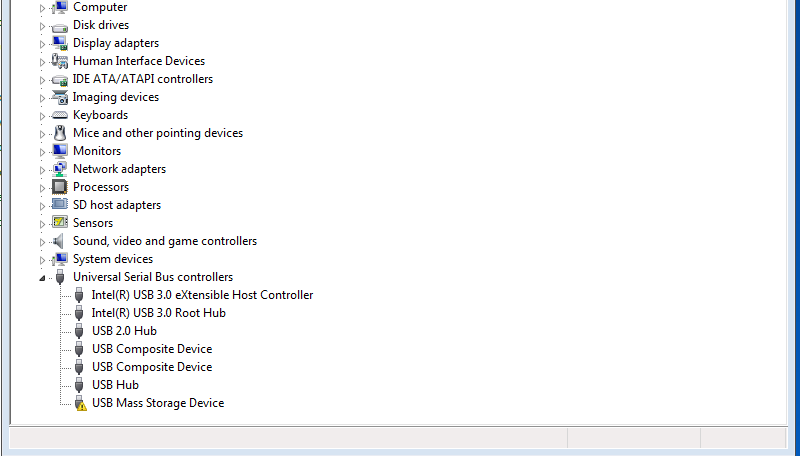
Task: Click the mouse icon for pointing devices
Action: [60, 133]
